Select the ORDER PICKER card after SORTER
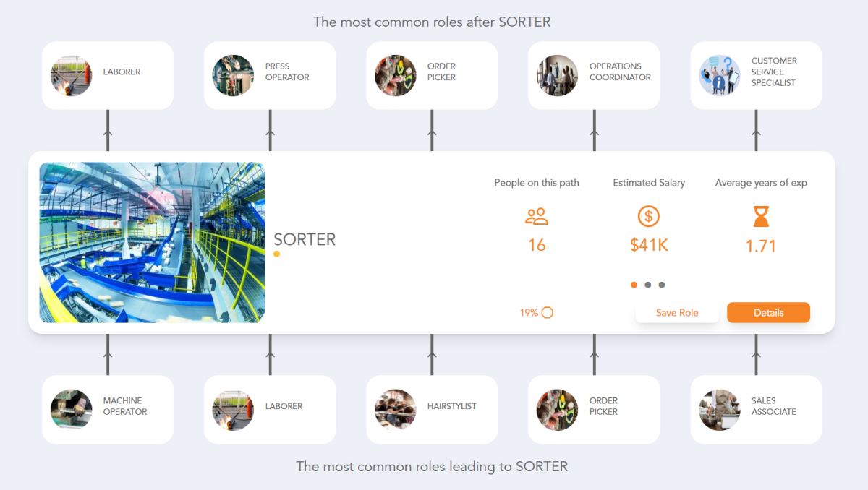 coord(432,75)
